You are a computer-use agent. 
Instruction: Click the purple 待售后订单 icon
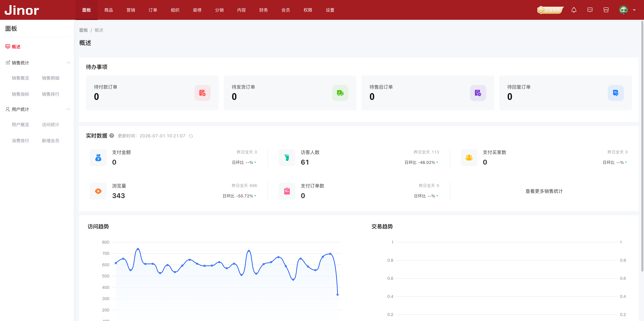coord(478,93)
